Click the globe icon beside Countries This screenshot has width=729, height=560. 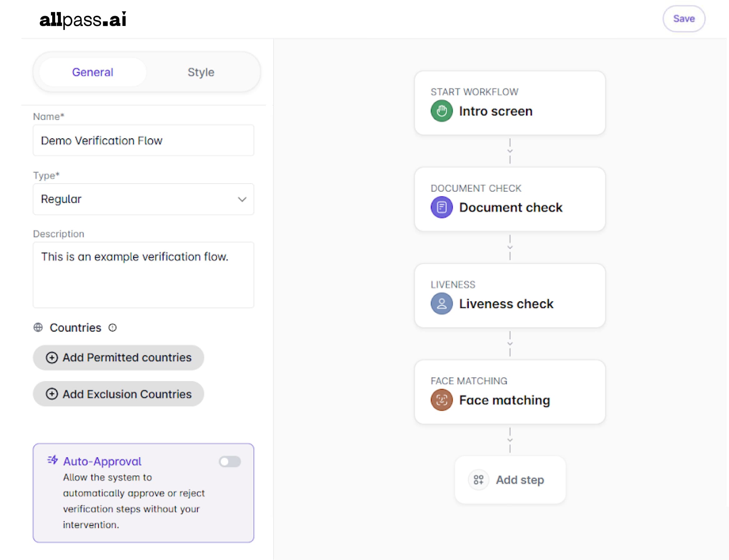click(x=38, y=327)
